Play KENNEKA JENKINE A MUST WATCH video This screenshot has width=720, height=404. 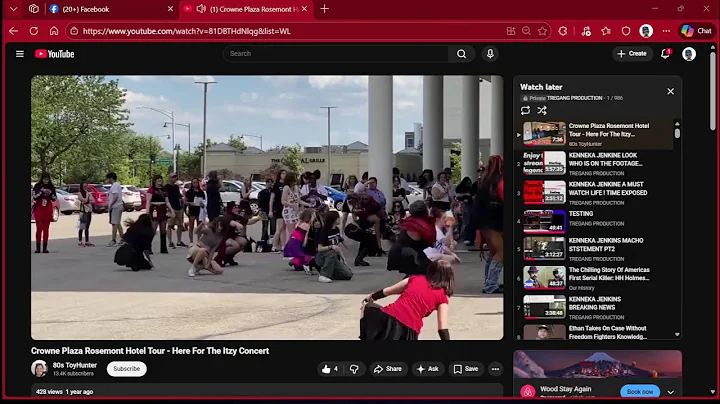(x=595, y=193)
